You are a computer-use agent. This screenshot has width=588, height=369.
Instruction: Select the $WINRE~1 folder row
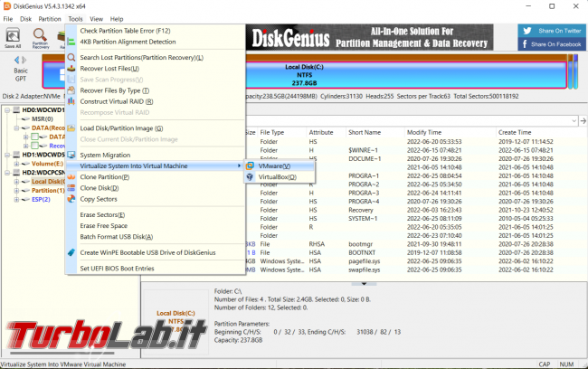pos(415,150)
